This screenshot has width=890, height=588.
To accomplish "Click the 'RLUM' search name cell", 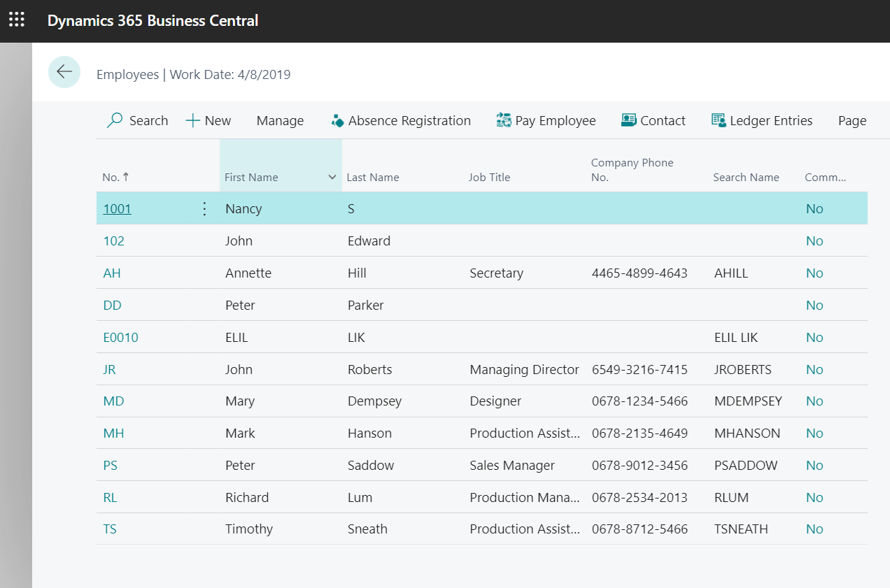I will pyautogui.click(x=732, y=498).
